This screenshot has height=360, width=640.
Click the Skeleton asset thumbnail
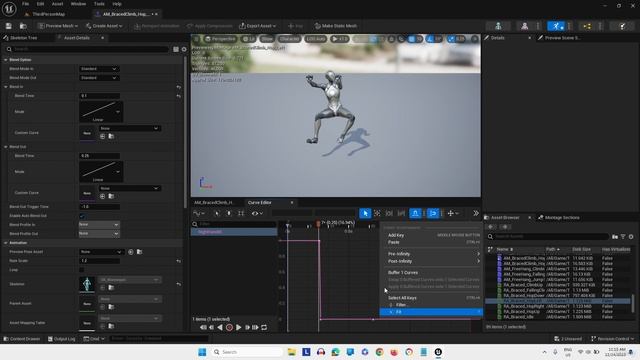[x=87, y=284]
